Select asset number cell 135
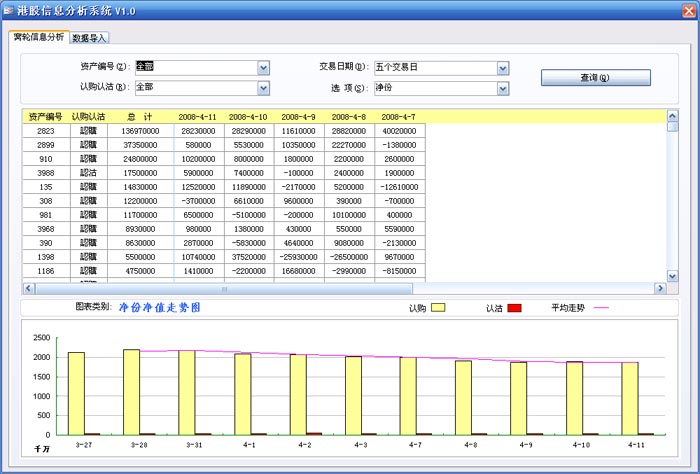The image size is (700, 474). (x=46, y=187)
